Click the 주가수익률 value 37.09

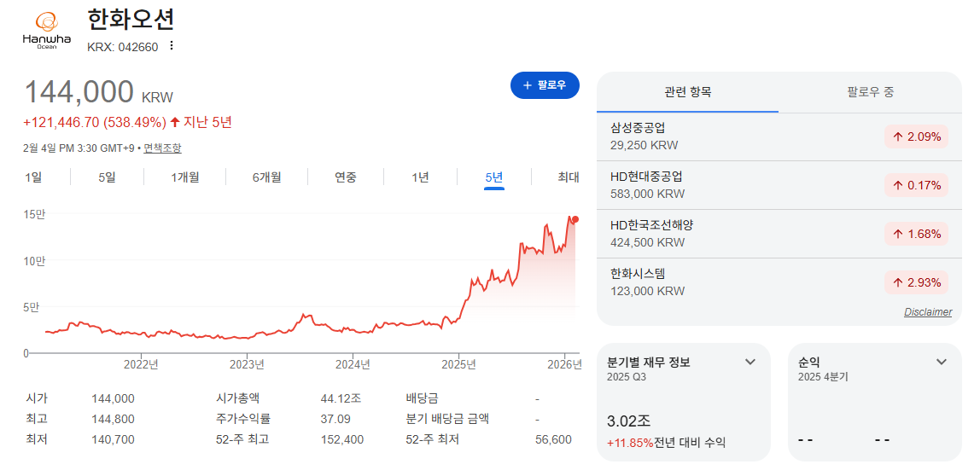click(335, 419)
